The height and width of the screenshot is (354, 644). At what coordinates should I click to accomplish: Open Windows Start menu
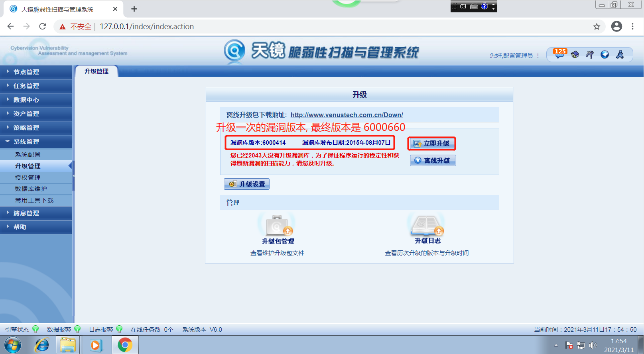pyautogui.click(x=13, y=345)
